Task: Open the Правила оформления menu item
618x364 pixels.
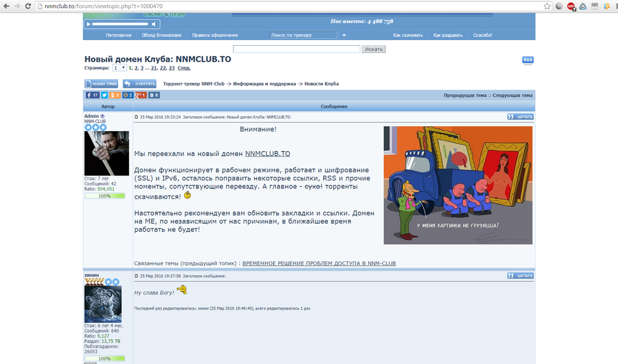Action: point(215,35)
